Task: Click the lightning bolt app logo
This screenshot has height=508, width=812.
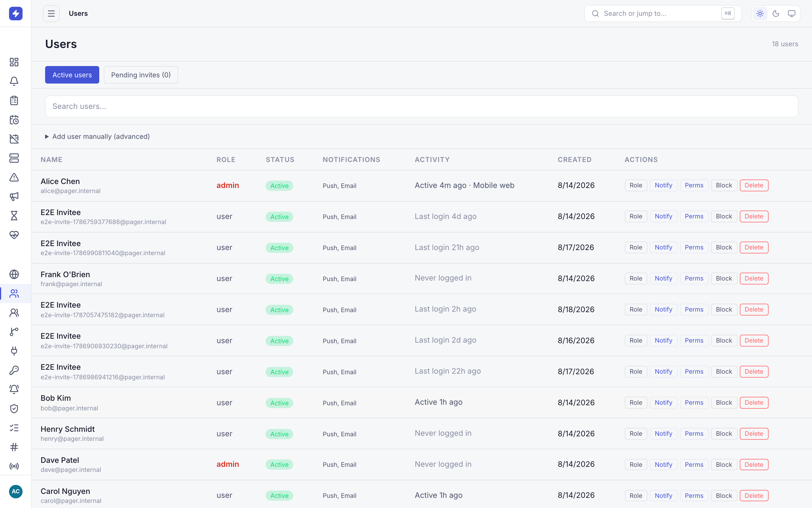Action: (16, 14)
